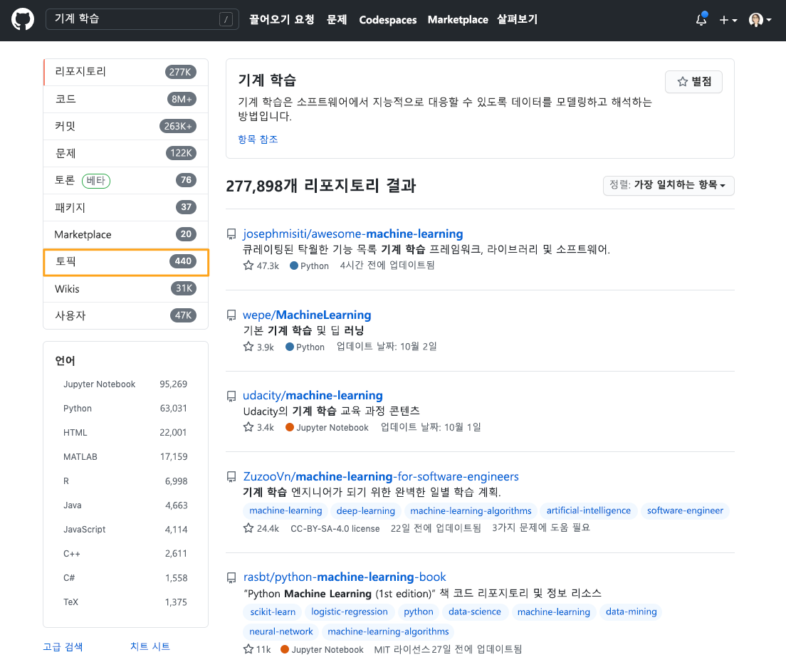Viewport: 786px width, 672px height.
Task: Filter by JavaScript language
Action: click(125, 530)
